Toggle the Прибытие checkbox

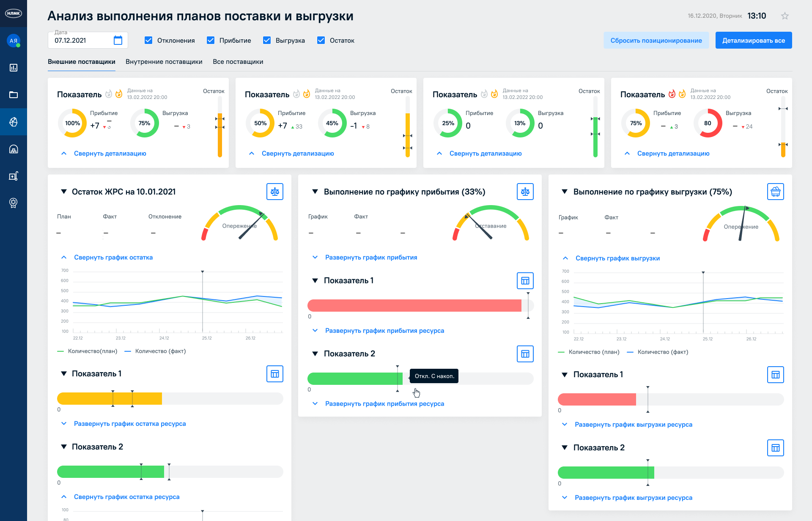pyautogui.click(x=211, y=40)
